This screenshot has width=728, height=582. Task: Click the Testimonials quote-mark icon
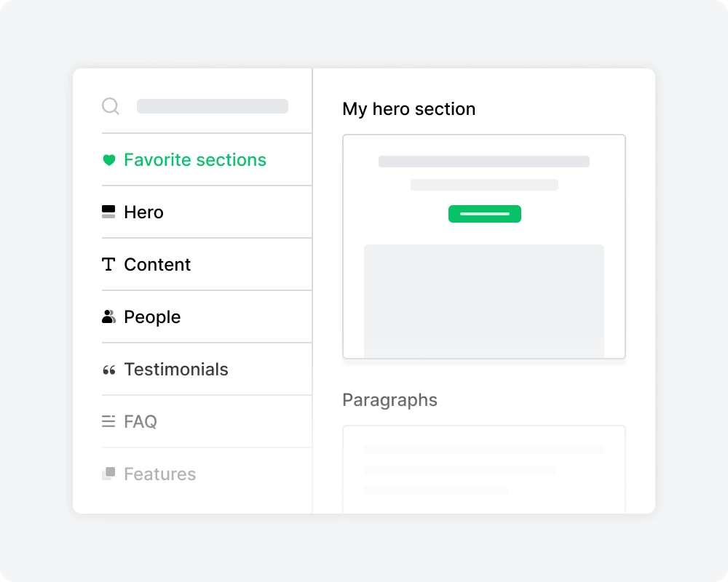click(108, 370)
